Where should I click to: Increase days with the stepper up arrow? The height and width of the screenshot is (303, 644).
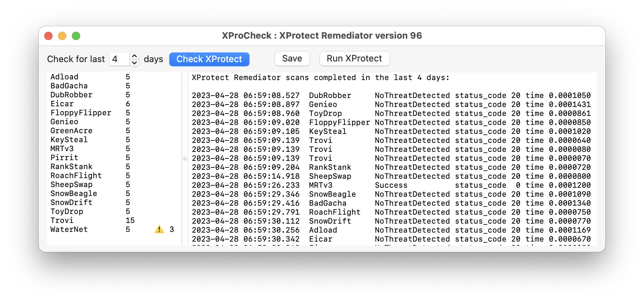[134, 56]
